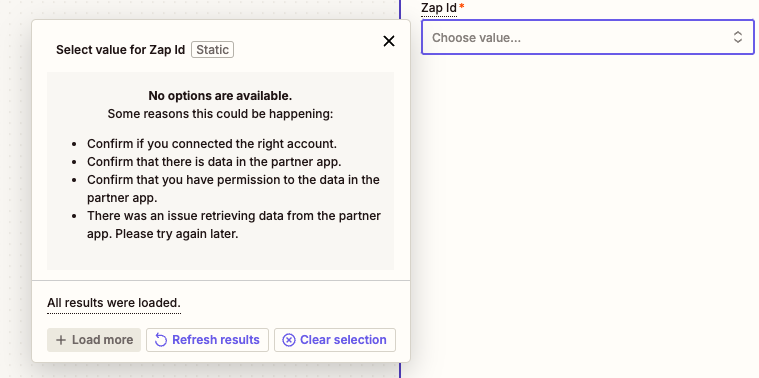Click 'Confirm that there is data' bullet

(x=214, y=162)
